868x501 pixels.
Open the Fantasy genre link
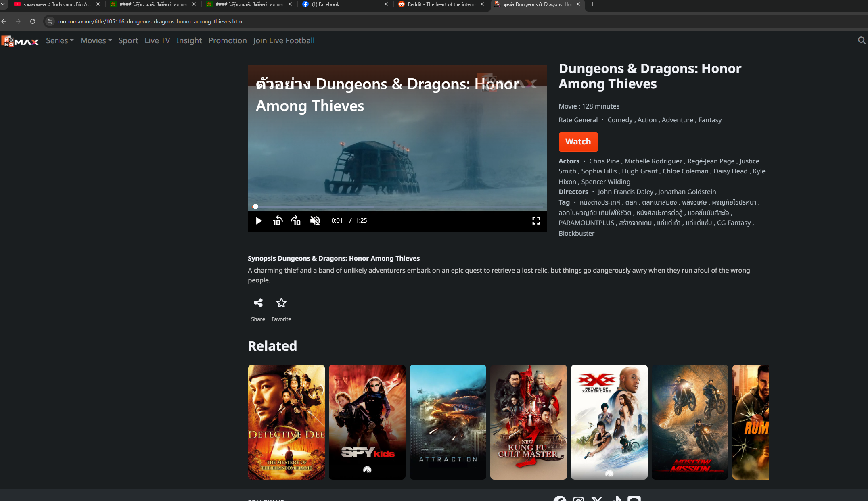710,120
